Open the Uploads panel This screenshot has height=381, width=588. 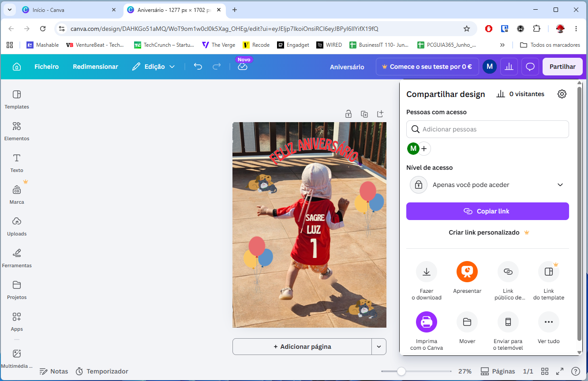(17, 227)
